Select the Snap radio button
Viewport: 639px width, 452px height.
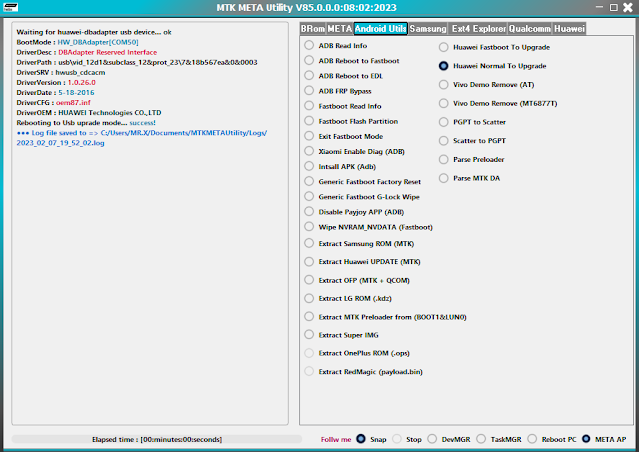coord(361,439)
